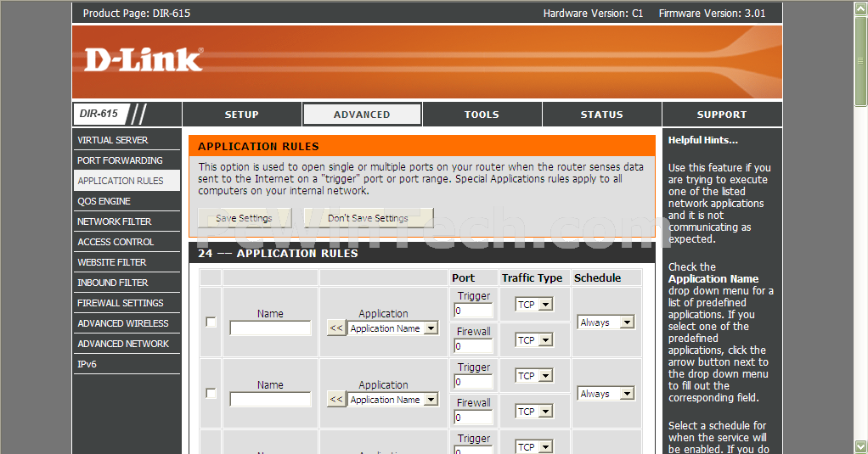Open ADVANCED WIRELESS in the sidebar
The image size is (868, 454).
tap(127, 323)
